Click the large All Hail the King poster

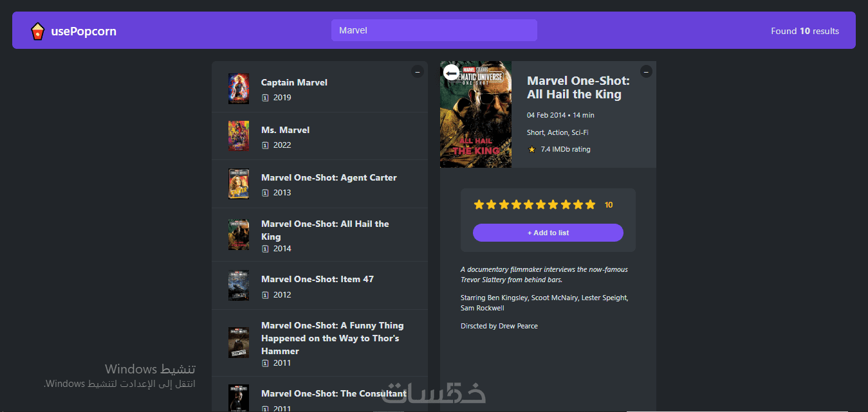pyautogui.click(x=476, y=114)
